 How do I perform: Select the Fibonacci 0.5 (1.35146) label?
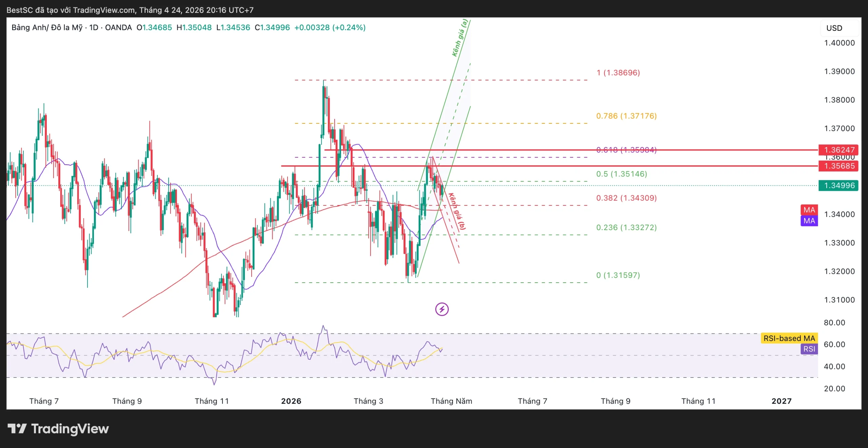click(622, 174)
